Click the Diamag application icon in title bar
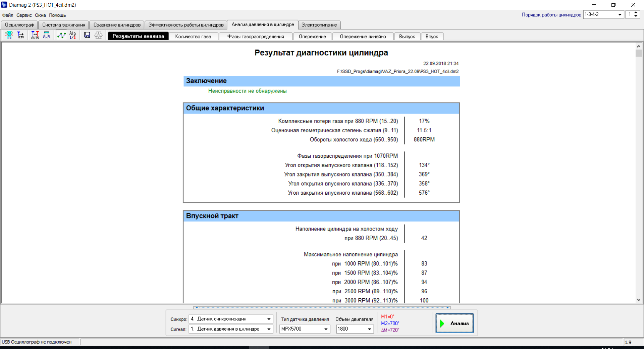This screenshot has height=349, width=644. tap(4, 5)
